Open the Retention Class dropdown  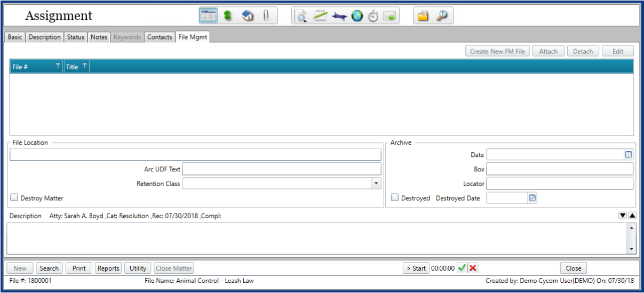(376, 184)
